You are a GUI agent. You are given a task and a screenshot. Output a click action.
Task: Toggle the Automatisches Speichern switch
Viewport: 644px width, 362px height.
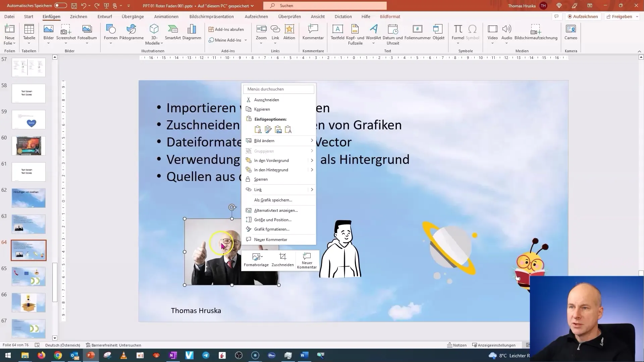click(x=61, y=6)
